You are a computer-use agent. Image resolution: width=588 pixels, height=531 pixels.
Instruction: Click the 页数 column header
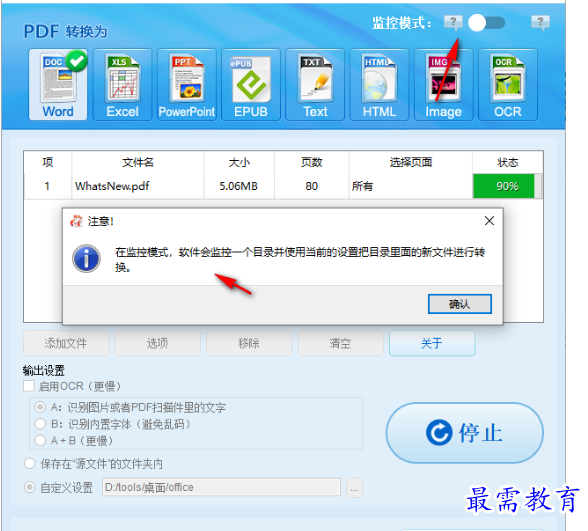pyautogui.click(x=312, y=162)
